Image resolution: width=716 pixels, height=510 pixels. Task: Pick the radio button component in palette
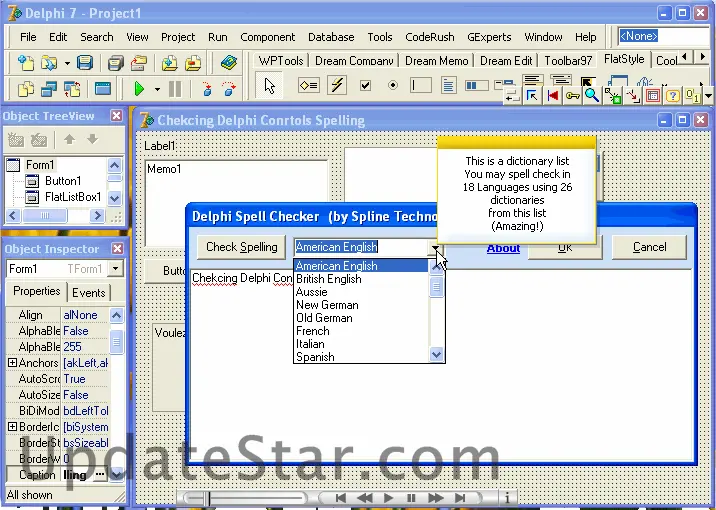(x=393, y=85)
